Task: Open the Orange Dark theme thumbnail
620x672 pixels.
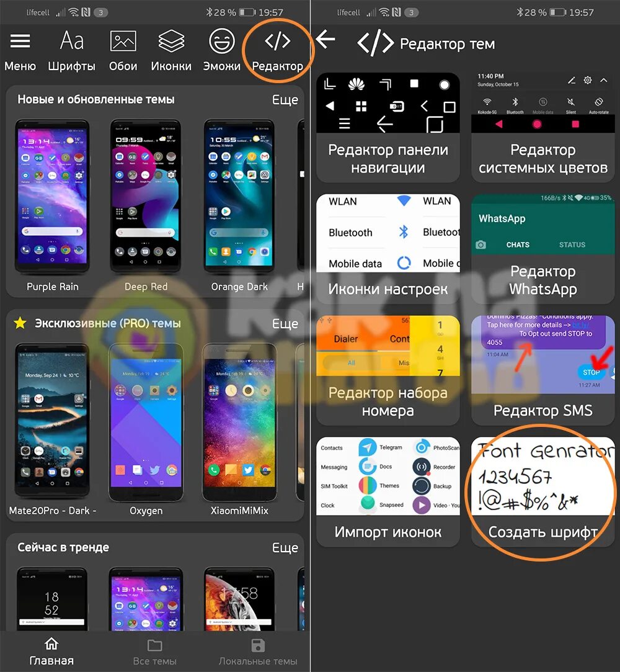Action: tap(239, 197)
